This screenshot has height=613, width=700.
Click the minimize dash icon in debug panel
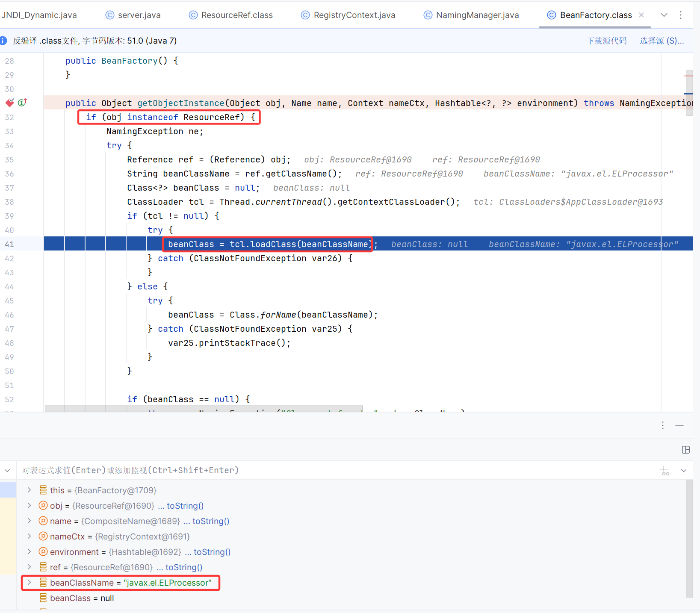coord(679,425)
